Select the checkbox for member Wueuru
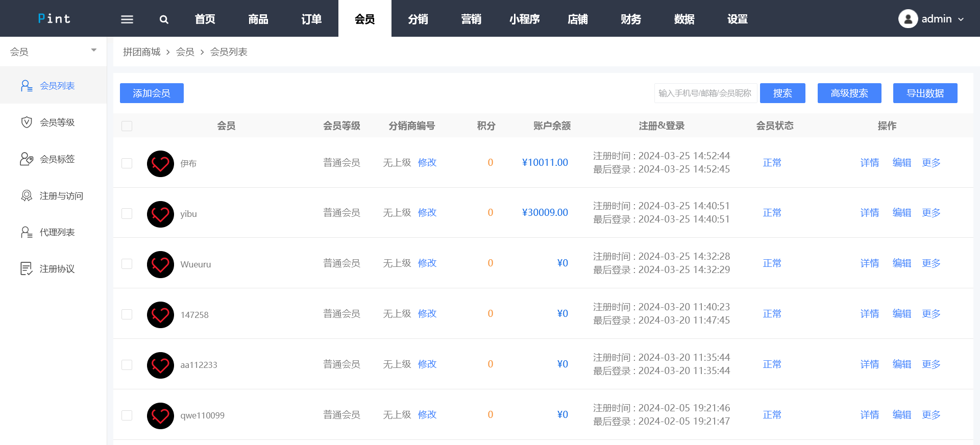980x445 pixels. click(127, 264)
